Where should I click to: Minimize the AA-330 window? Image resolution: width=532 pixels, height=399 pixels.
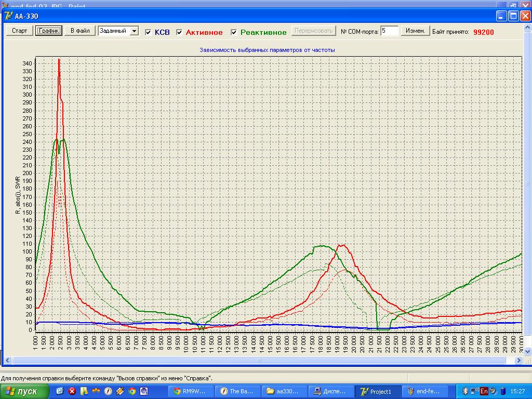point(501,16)
